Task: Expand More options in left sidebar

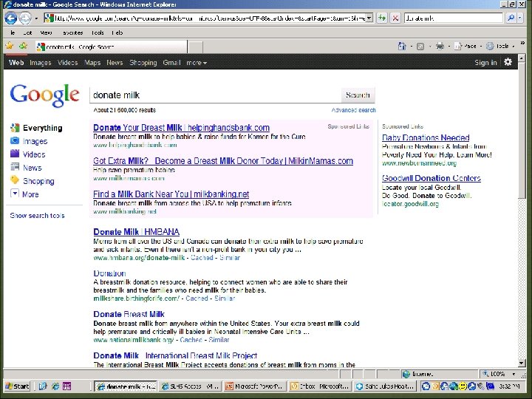Action: point(25,194)
